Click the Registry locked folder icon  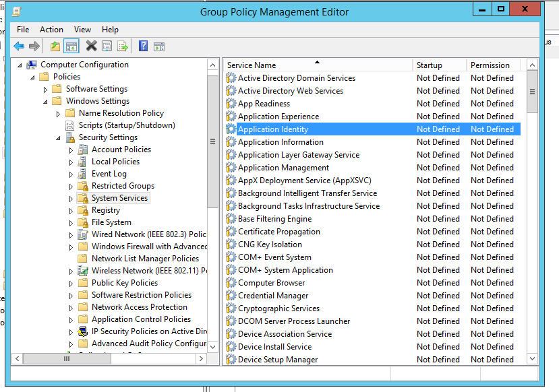coord(83,210)
